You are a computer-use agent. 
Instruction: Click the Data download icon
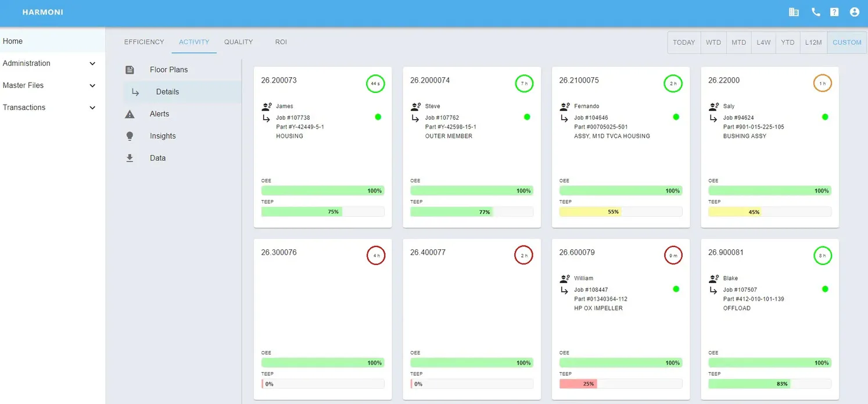(x=130, y=158)
